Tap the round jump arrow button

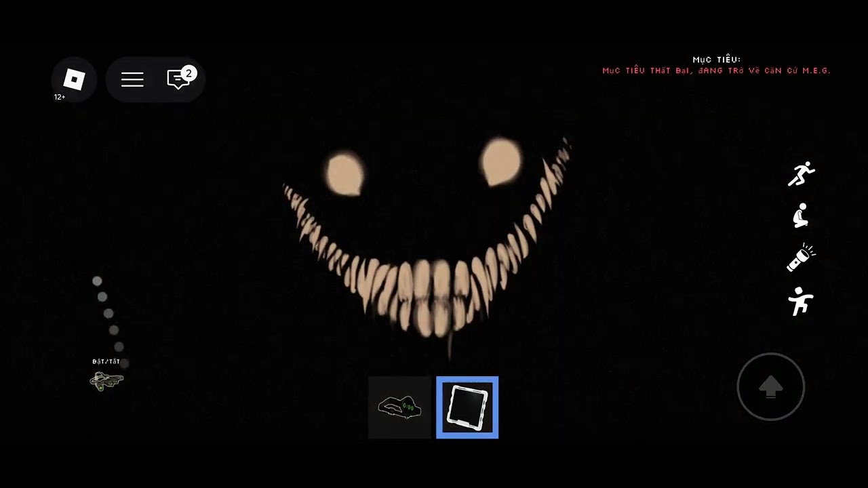coord(771,387)
